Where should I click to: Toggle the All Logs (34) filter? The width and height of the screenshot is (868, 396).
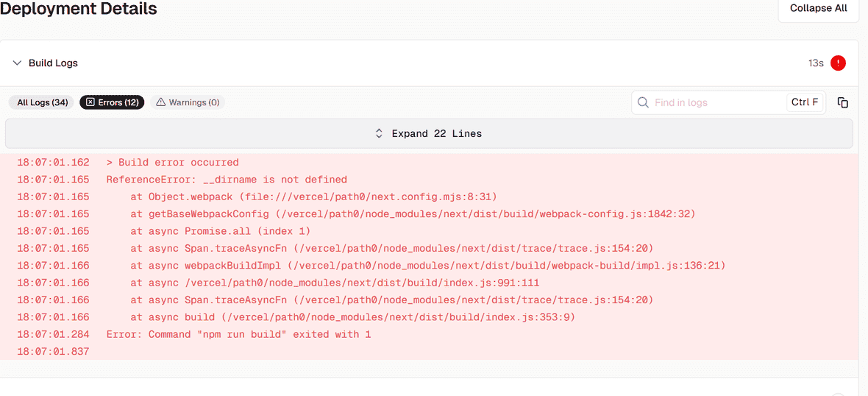tap(41, 102)
